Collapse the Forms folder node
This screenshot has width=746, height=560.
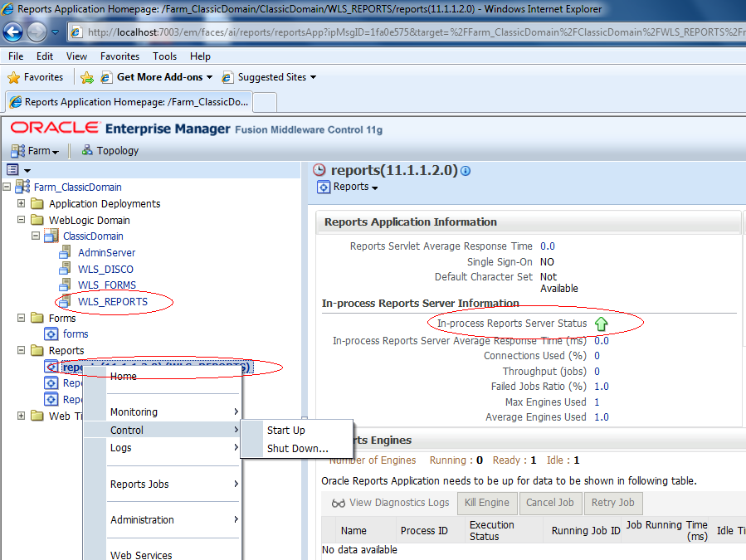click(21, 318)
